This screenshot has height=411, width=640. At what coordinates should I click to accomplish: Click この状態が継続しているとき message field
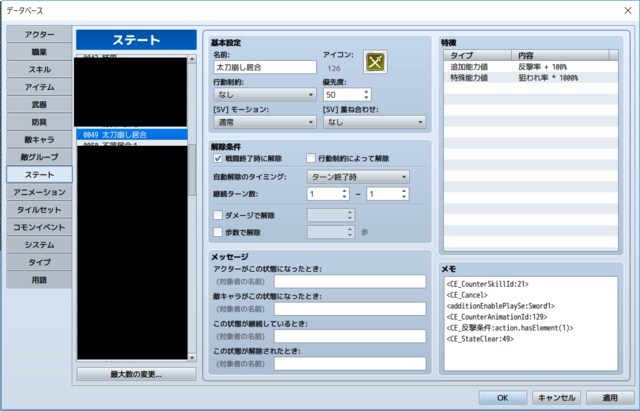pyautogui.click(x=350, y=336)
